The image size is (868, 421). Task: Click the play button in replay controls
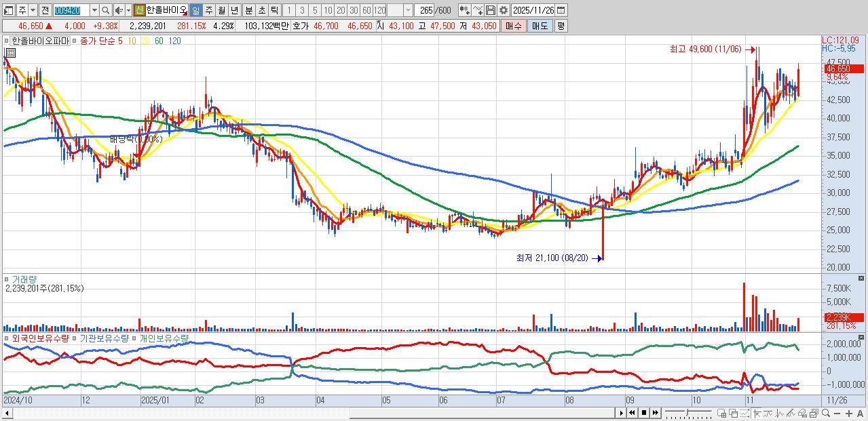coord(621,413)
